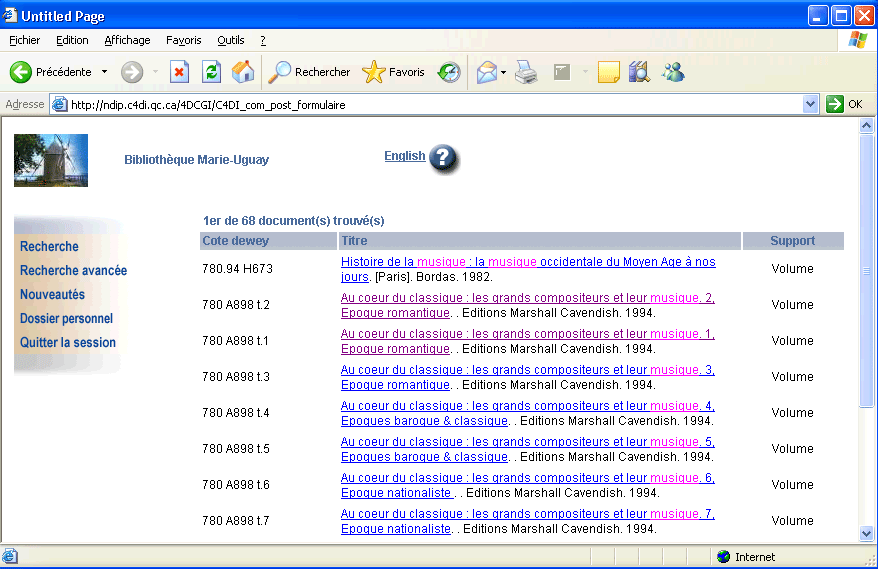Open the Affichage menu
This screenshot has height=569, width=878.
pos(127,40)
